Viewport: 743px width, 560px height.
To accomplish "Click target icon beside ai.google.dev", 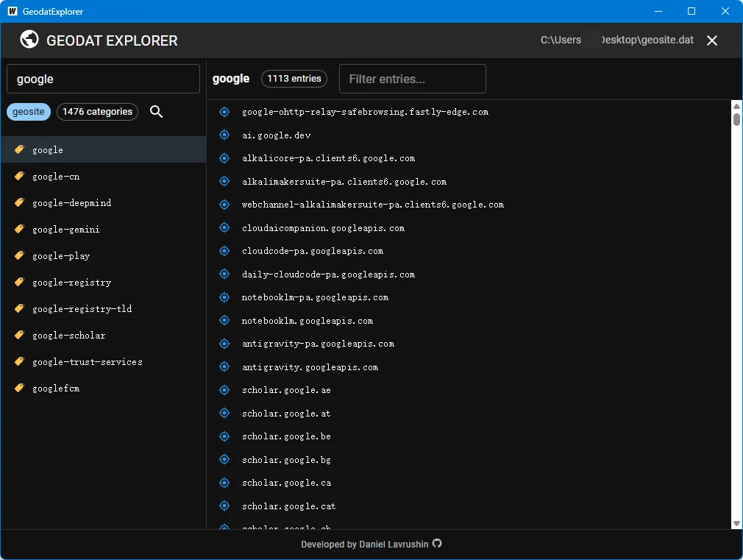I will point(224,135).
